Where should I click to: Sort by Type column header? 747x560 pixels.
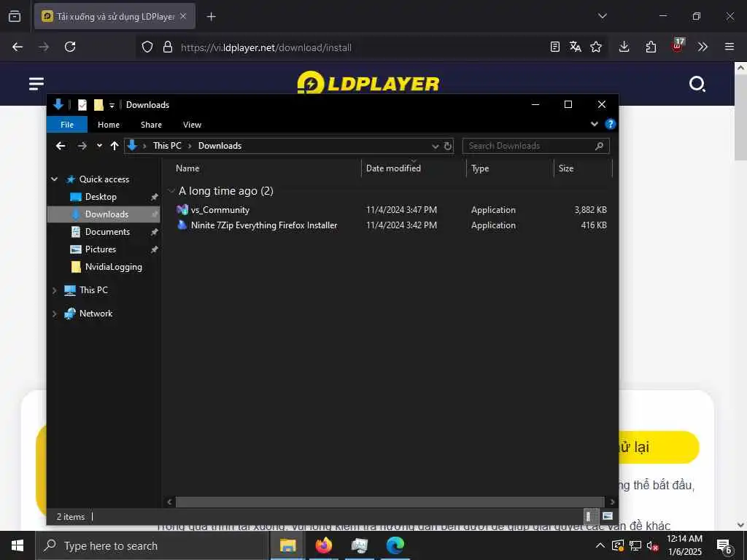(x=480, y=168)
